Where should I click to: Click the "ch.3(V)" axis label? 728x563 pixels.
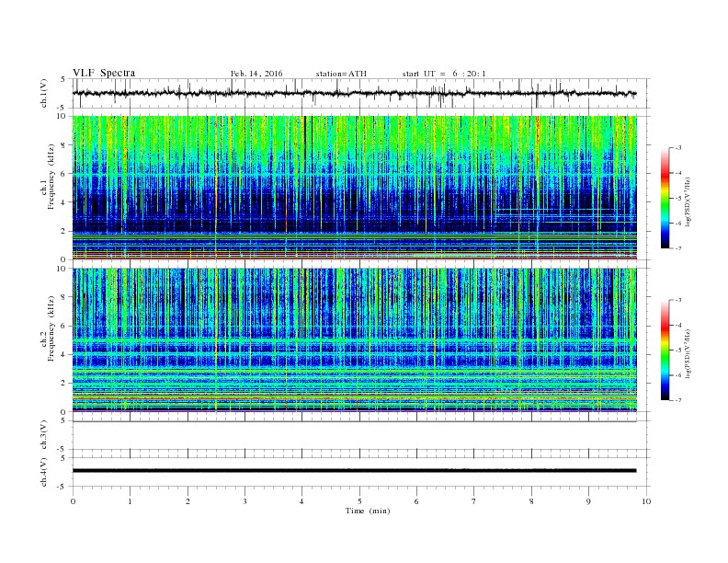44,435
